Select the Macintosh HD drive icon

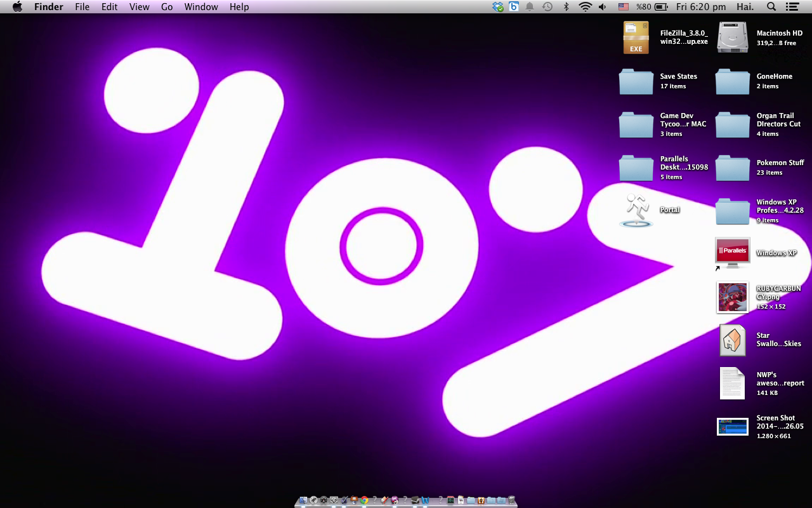[x=733, y=37]
